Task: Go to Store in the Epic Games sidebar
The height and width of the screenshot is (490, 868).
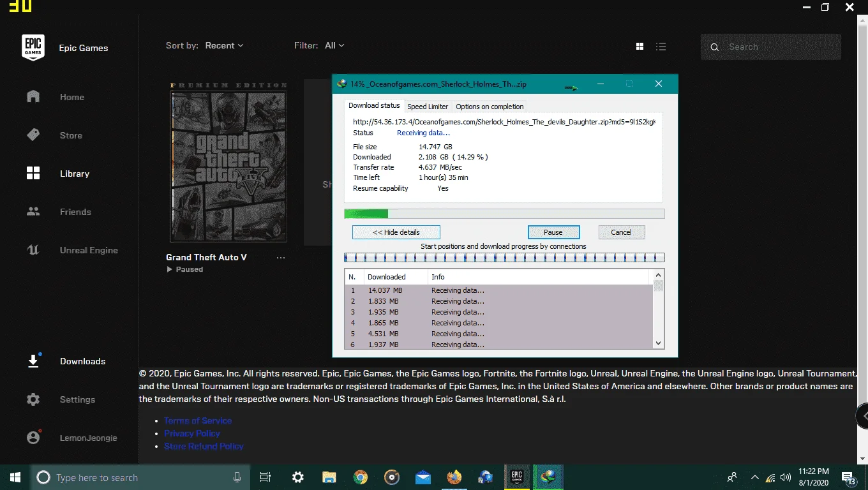Action: [x=71, y=135]
